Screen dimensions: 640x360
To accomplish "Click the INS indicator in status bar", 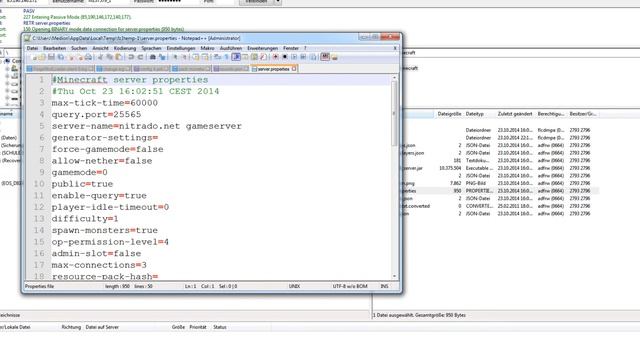I will point(384,287).
